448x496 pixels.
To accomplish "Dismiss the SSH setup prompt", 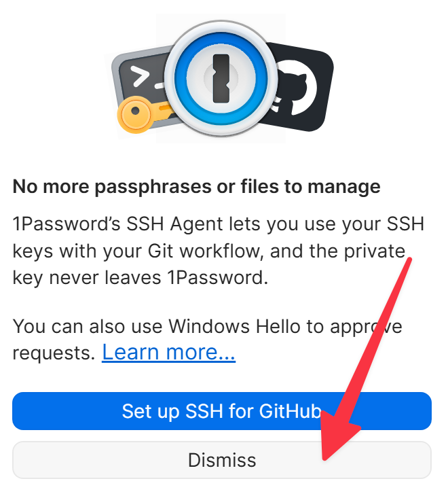I will (x=222, y=460).
